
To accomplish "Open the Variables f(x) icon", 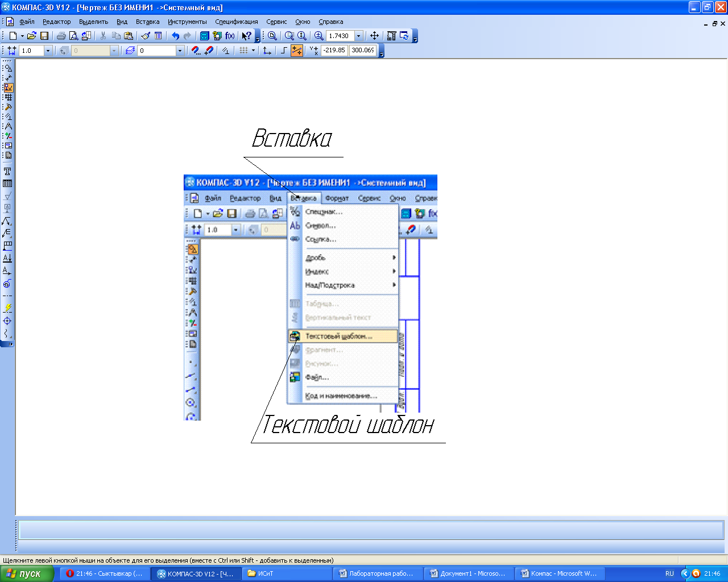I will 230,36.
